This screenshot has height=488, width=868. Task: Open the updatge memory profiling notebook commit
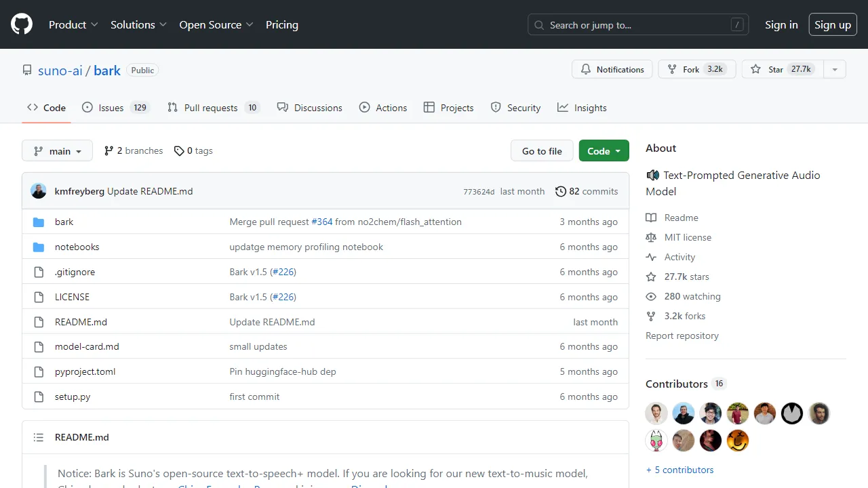pos(307,247)
